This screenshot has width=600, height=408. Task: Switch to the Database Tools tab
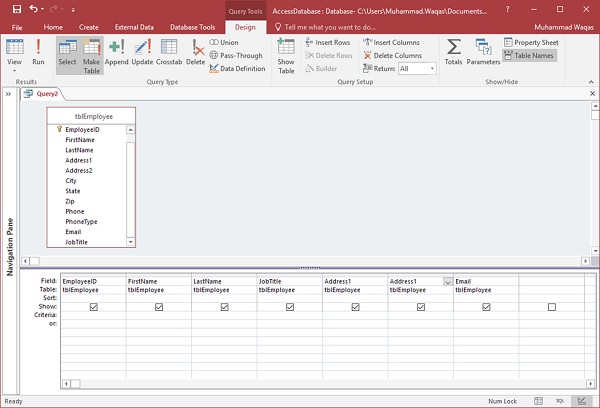[x=193, y=27]
